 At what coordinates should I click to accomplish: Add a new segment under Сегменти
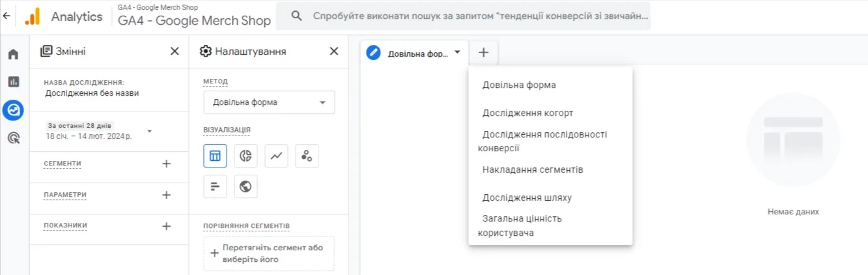click(166, 164)
